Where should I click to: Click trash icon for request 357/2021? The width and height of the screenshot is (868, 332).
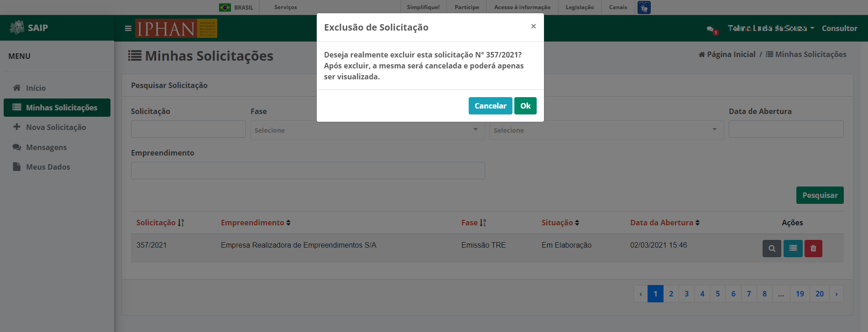(x=813, y=249)
